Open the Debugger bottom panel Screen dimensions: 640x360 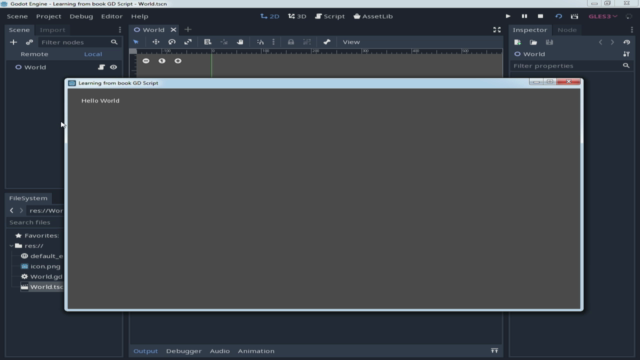point(184,351)
